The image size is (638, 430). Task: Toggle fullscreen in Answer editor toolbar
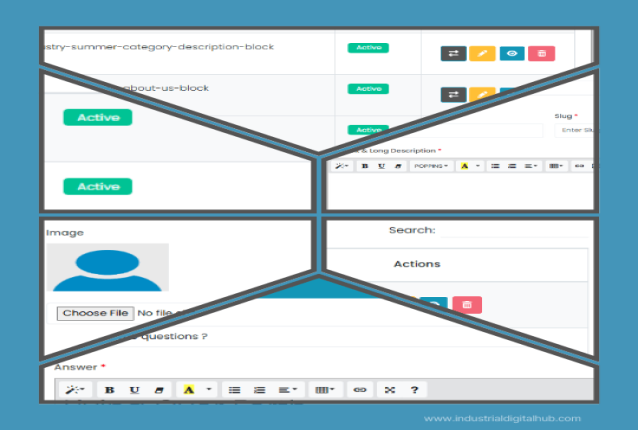point(390,390)
